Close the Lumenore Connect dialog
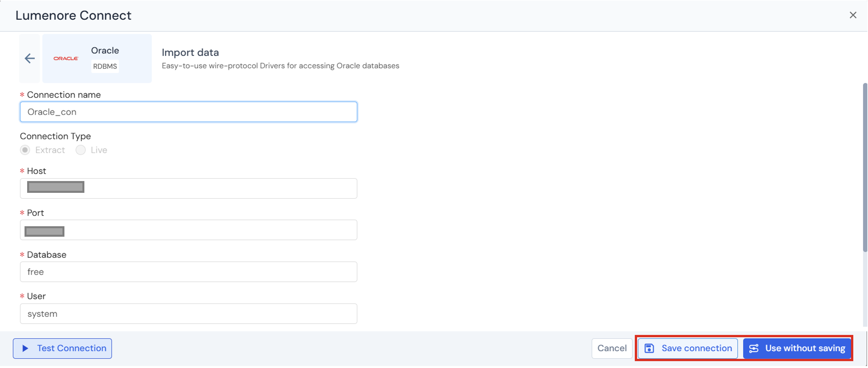 [853, 15]
